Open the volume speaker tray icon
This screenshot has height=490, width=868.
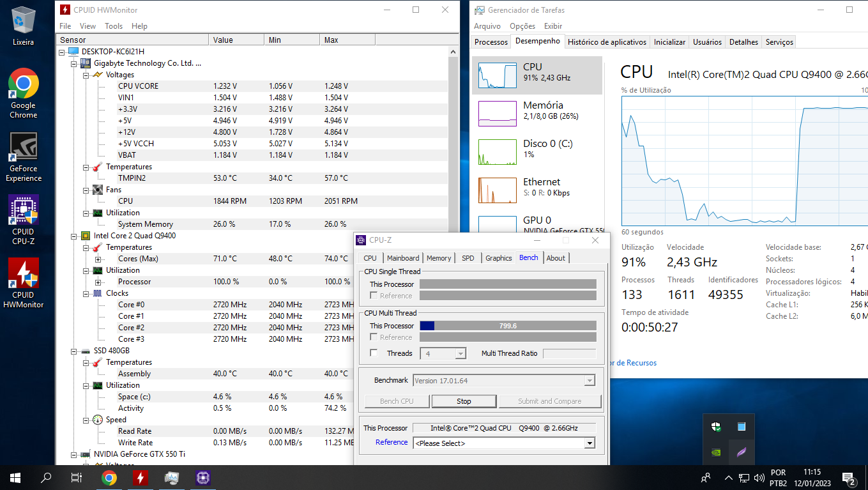point(759,477)
